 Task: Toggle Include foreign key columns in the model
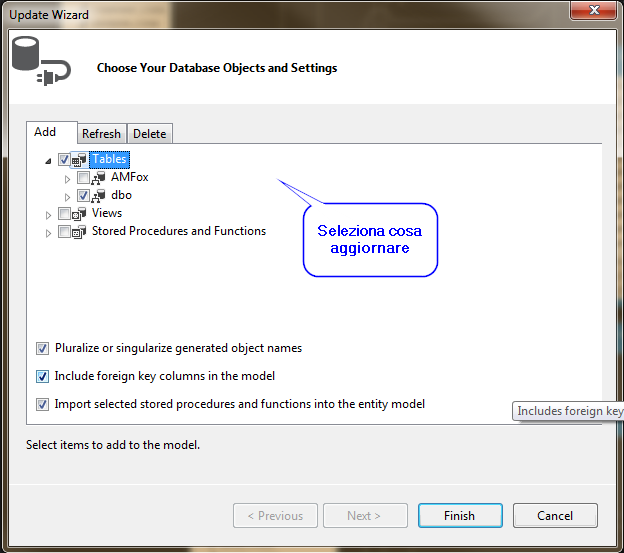click(43, 376)
